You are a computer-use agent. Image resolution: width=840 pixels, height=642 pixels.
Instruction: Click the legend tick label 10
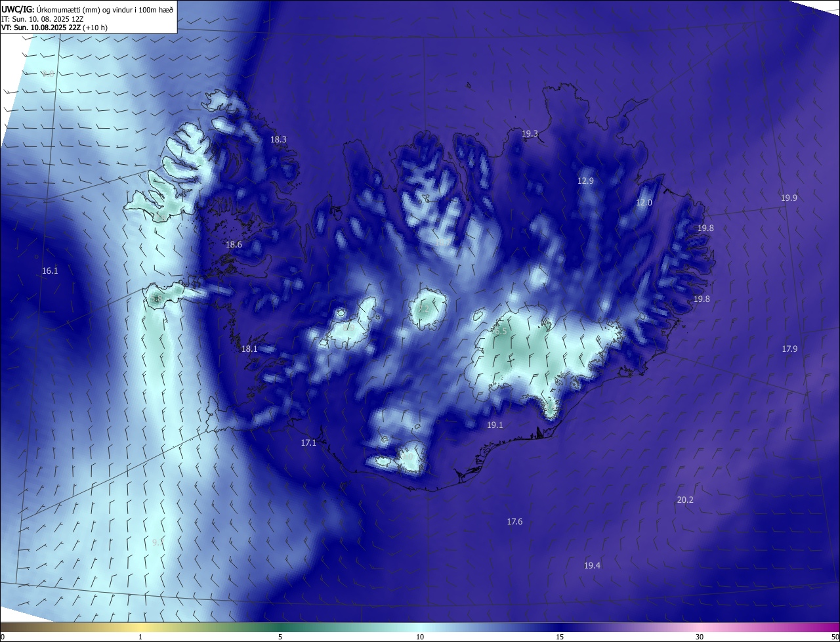point(420,637)
